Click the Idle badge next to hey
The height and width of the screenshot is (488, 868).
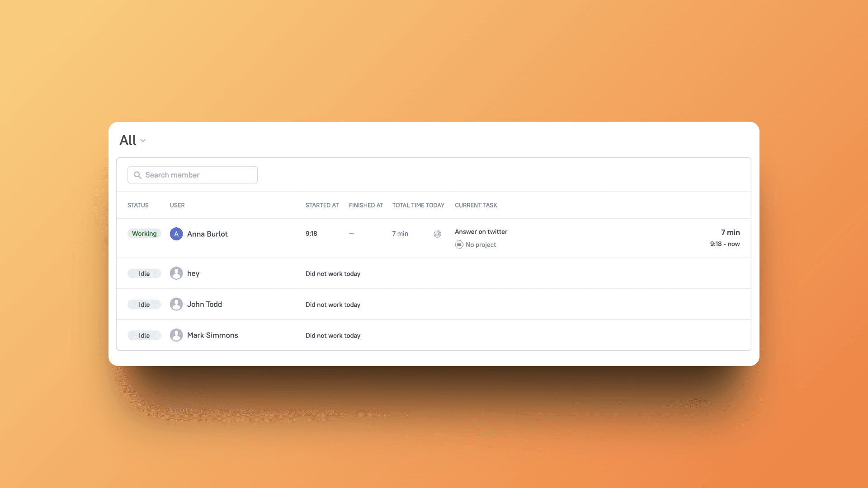coord(144,273)
